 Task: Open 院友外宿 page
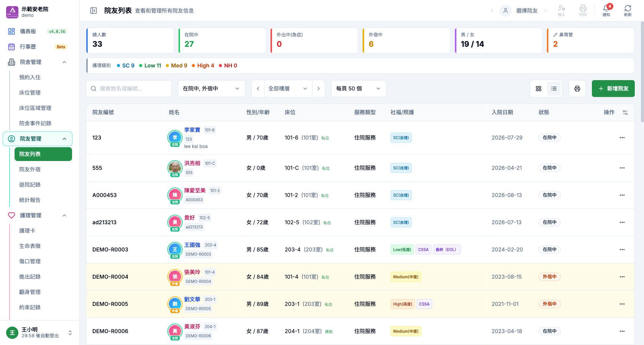(43, 169)
